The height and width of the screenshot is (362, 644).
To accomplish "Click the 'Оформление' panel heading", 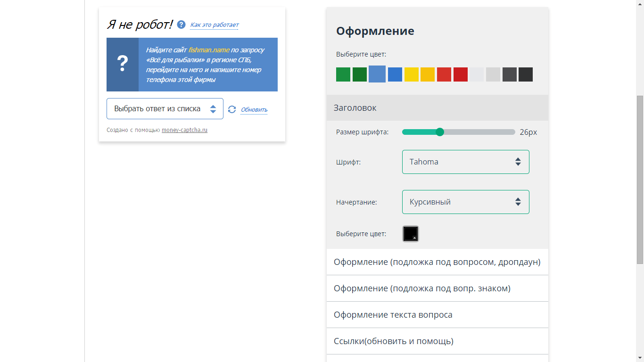I will tap(375, 31).
